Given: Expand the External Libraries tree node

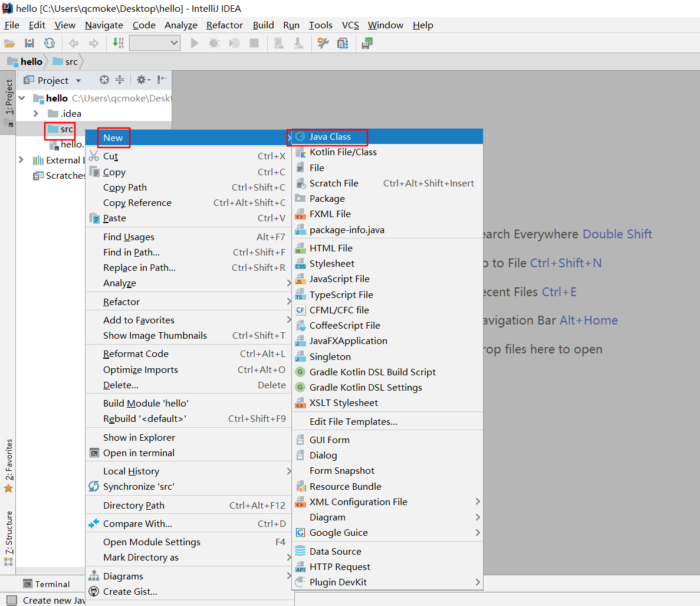Looking at the screenshot, I should point(21,160).
